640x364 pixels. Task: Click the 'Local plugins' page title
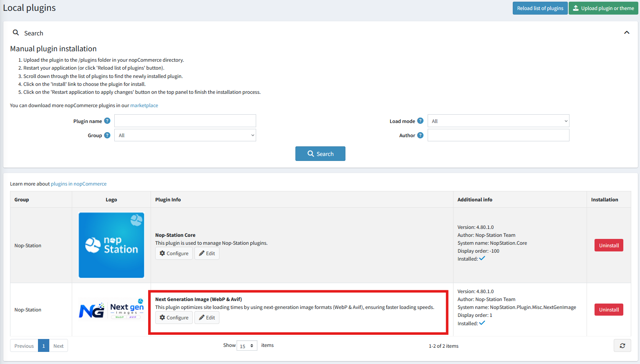(29, 8)
